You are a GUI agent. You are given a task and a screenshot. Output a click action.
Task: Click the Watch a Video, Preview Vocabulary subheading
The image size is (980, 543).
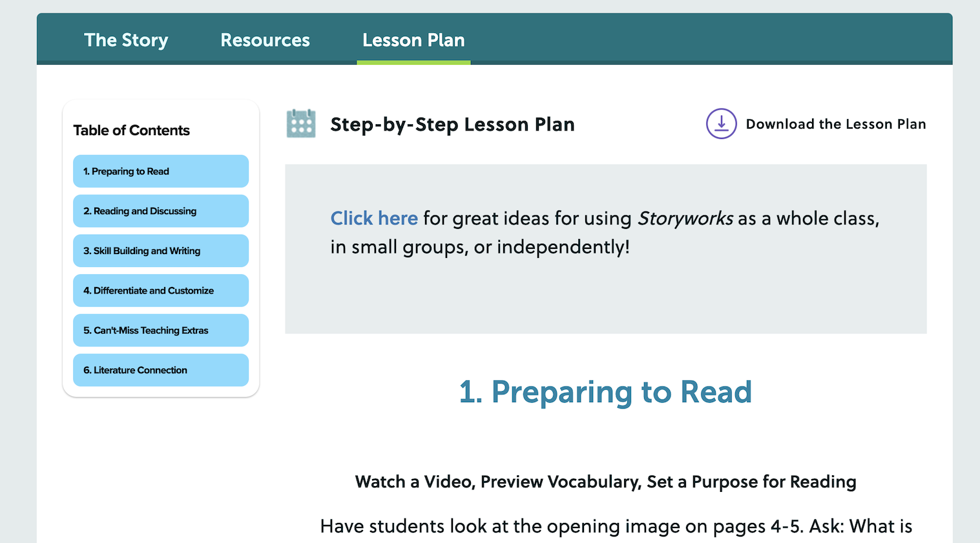coord(605,482)
